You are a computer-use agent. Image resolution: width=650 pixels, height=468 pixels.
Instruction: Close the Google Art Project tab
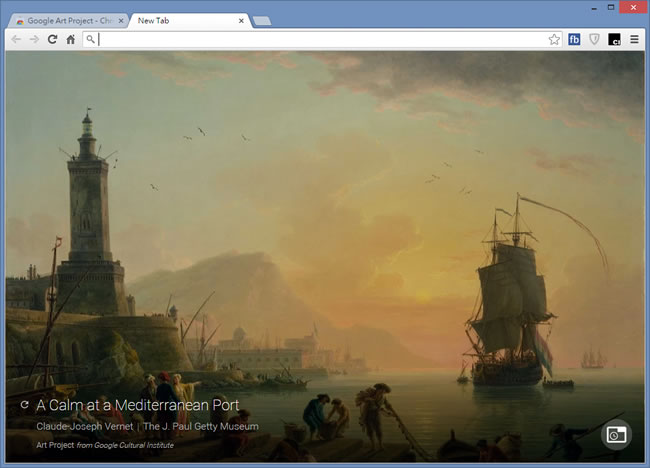tap(121, 20)
